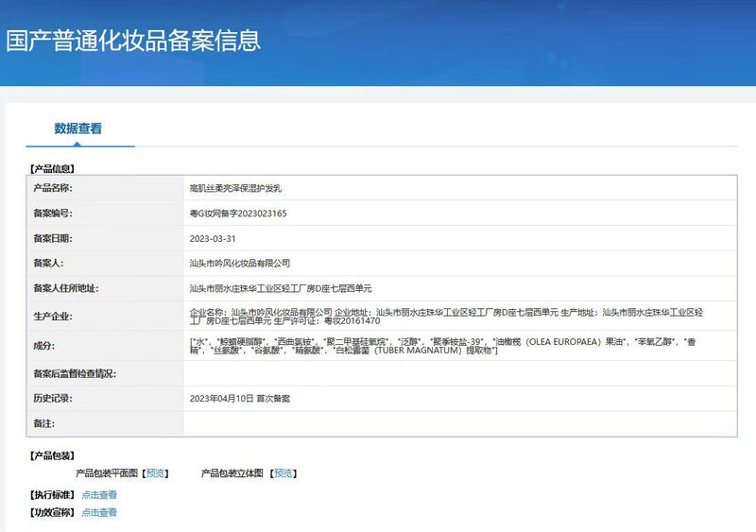This screenshot has height=532, width=756.
Task: Click 预览 link for 产品包装立体图
Action: pyautogui.click(x=283, y=473)
